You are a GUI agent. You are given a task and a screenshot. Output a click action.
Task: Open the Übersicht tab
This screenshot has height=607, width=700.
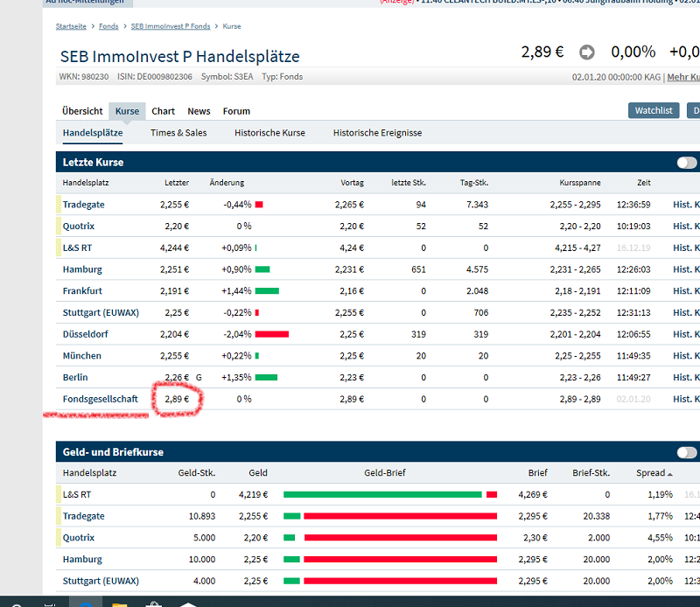[x=82, y=111]
